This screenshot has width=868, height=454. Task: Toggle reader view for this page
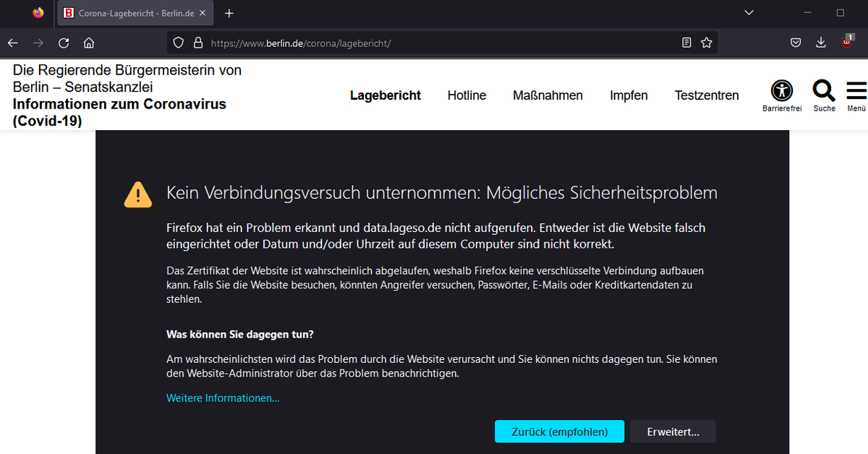click(686, 43)
